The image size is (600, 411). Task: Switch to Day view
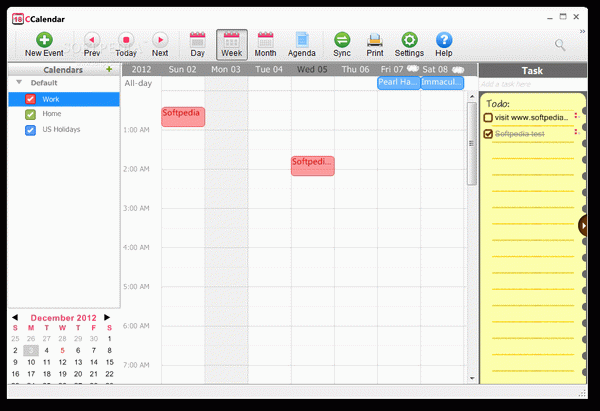[x=197, y=45]
